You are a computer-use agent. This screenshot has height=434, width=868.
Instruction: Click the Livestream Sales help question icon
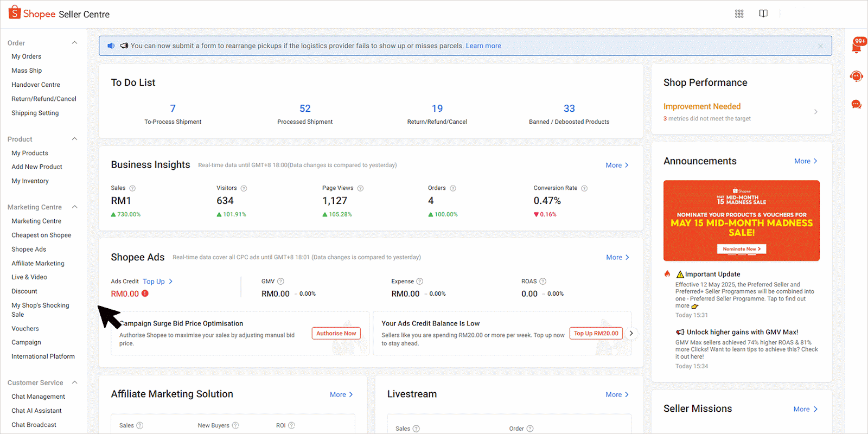[x=416, y=429]
